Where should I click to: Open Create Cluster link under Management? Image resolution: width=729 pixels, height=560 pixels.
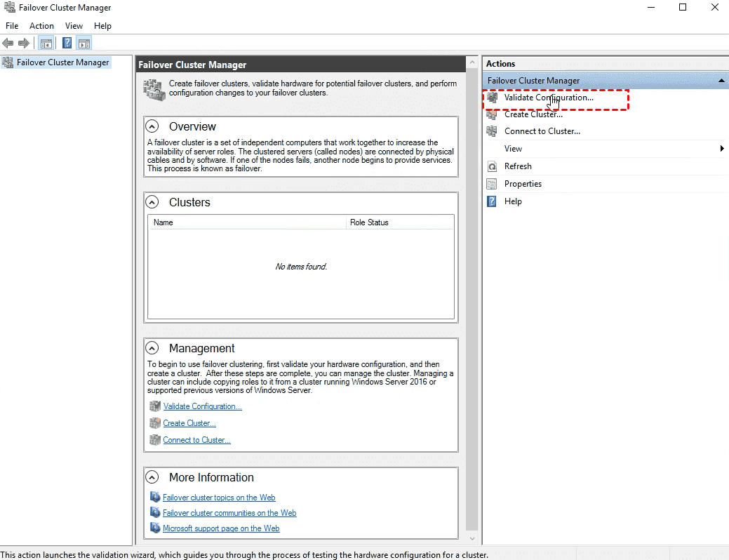coord(189,423)
